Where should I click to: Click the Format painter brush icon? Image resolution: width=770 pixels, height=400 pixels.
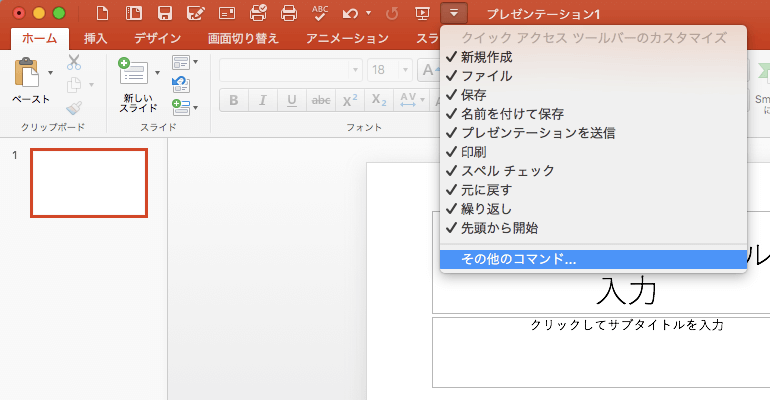pos(74,108)
